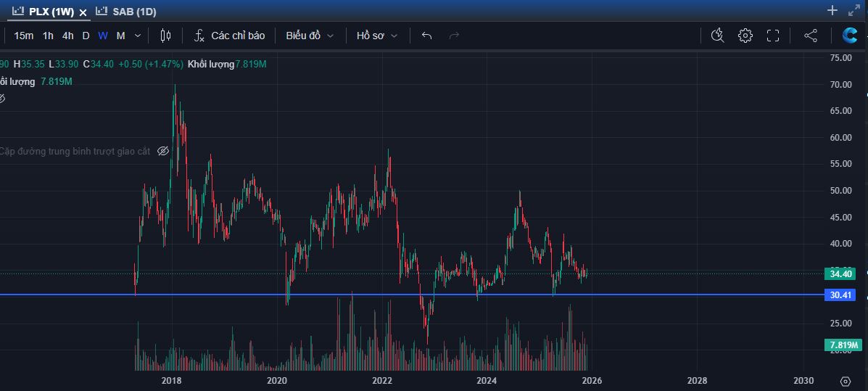
Task: Open the candlestick chart type selector
Action: pos(165,36)
